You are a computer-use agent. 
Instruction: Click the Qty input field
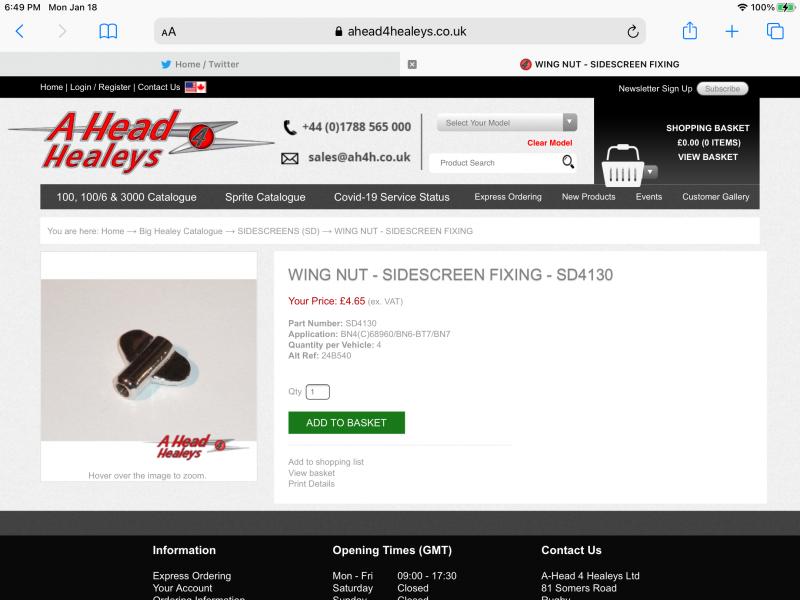point(317,392)
